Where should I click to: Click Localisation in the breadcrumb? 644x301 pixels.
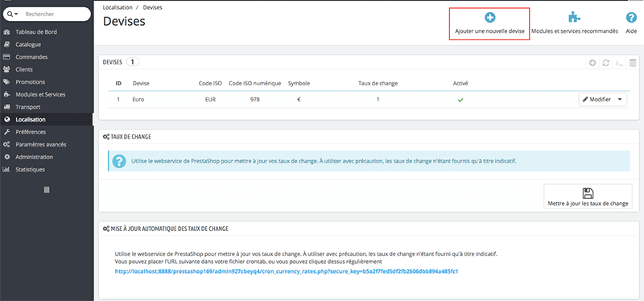(x=118, y=7)
